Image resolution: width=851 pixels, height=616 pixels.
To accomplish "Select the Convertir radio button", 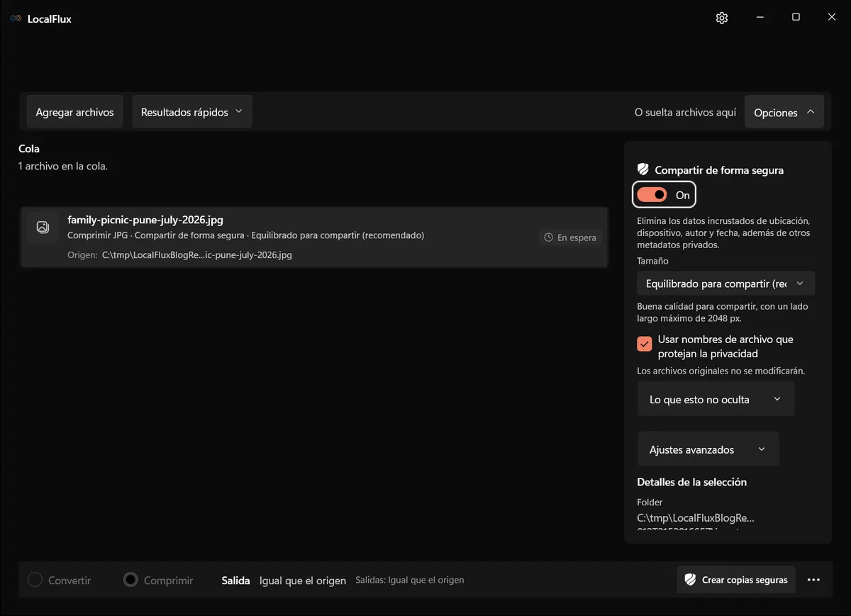I will tap(35, 580).
